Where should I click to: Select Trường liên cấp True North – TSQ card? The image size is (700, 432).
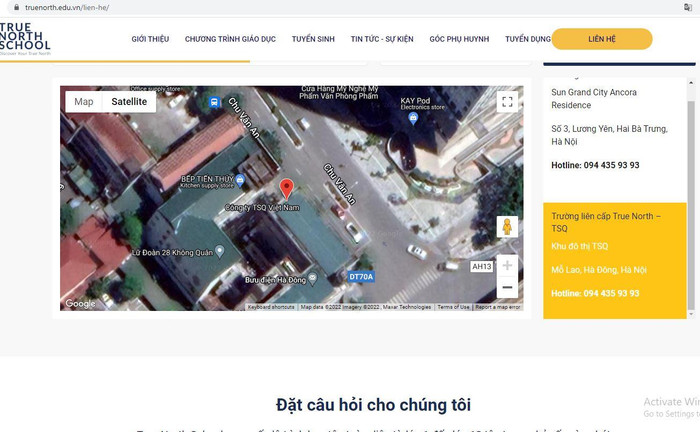tap(615, 261)
